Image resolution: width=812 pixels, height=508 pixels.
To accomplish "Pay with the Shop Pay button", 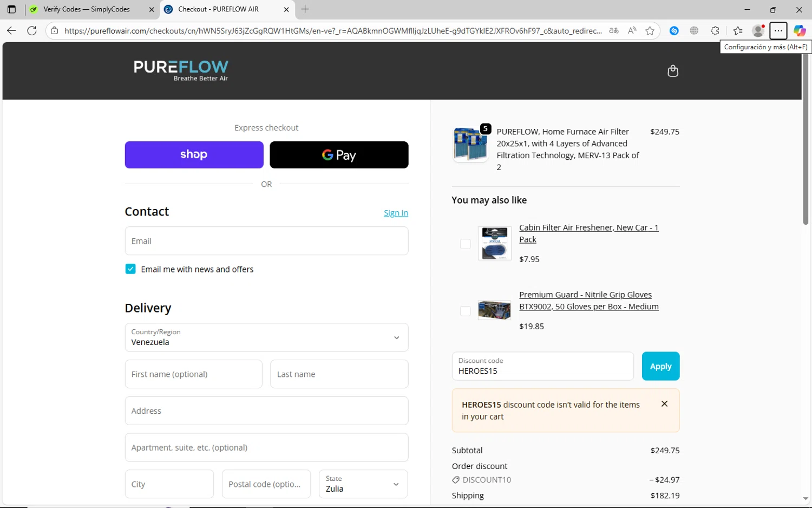I will tap(194, 155).
